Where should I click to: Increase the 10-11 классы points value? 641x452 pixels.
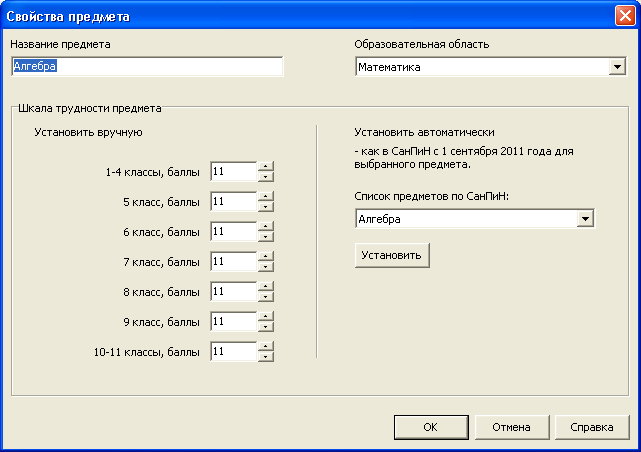click(266, 347)
